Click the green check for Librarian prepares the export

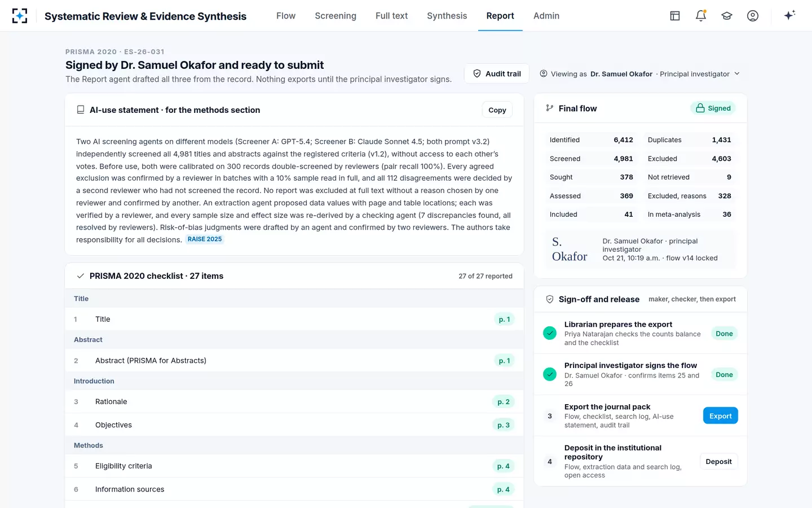coord(550,333)
